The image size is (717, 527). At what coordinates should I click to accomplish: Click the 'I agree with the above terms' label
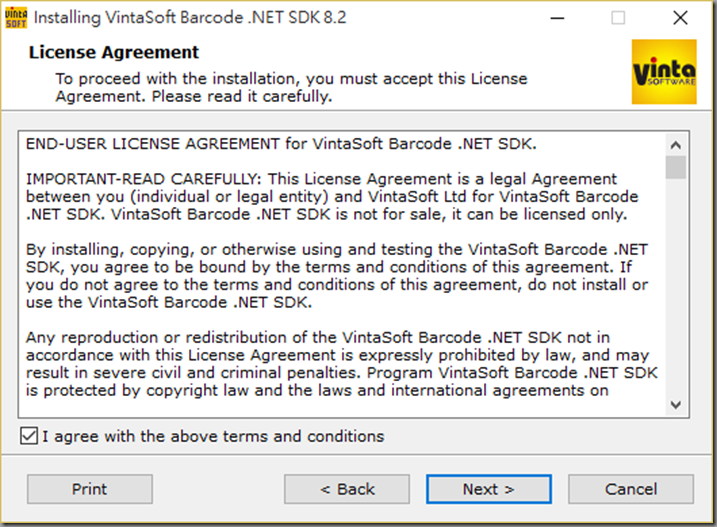[213, 436]
